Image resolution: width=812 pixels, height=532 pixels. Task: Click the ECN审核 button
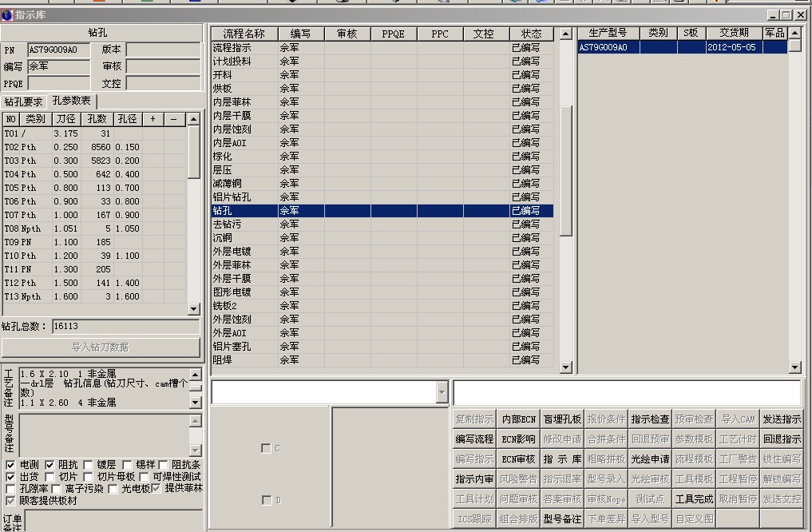tap(518, 459)
